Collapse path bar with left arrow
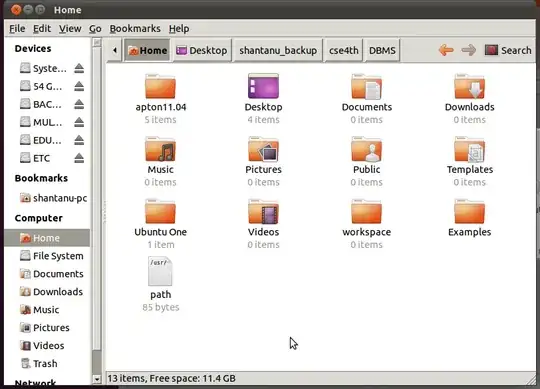The width and height of the screenshot is (540, 389). pos(115,50)
